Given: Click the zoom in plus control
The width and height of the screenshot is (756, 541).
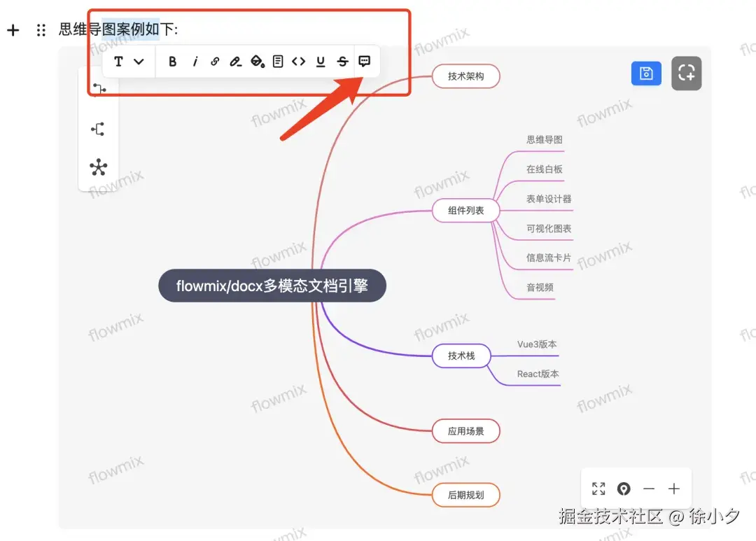Looking at the screenshot, I should (673, 489).
